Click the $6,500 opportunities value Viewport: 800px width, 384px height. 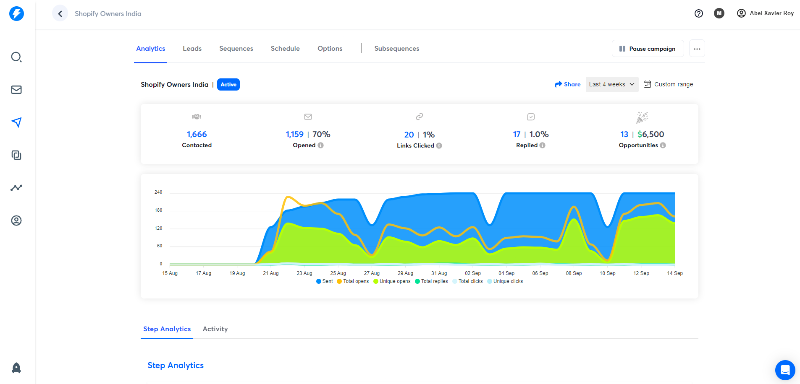tap(651, 135)
